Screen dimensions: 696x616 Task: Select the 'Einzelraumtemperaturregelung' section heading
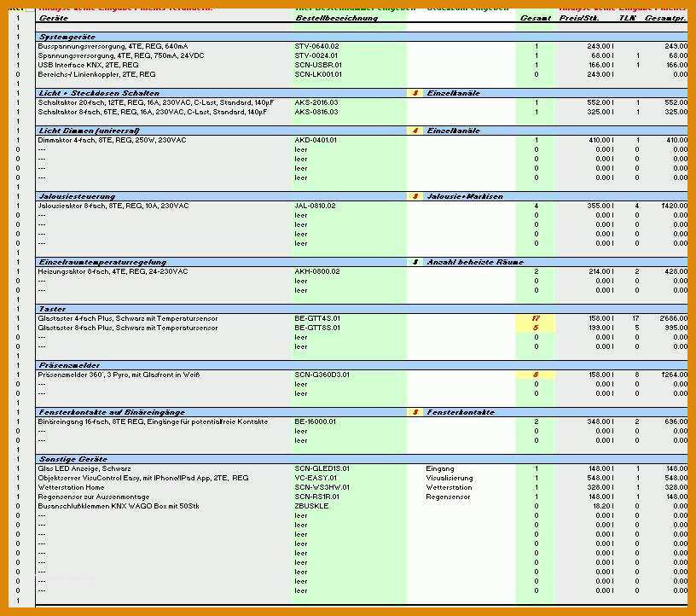tap(102, 262)
